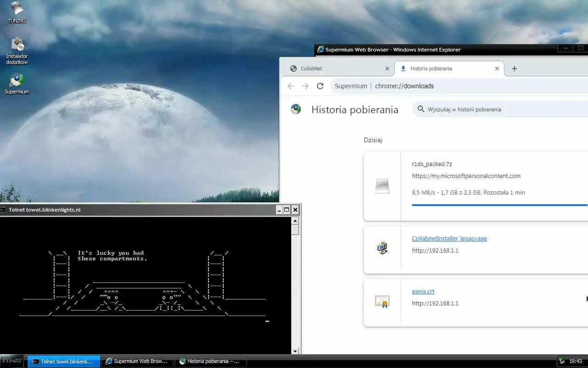The width and height of the screenshot is (588, 368).
Task: Click the download progress bar of r1ds_packed.7z
Action: pos(500,205)
